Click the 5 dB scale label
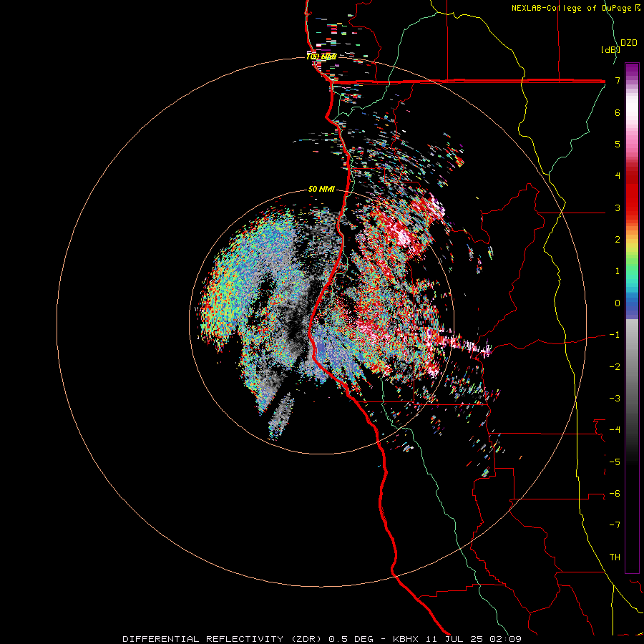The image size is (644, 644). click(618, 144)
